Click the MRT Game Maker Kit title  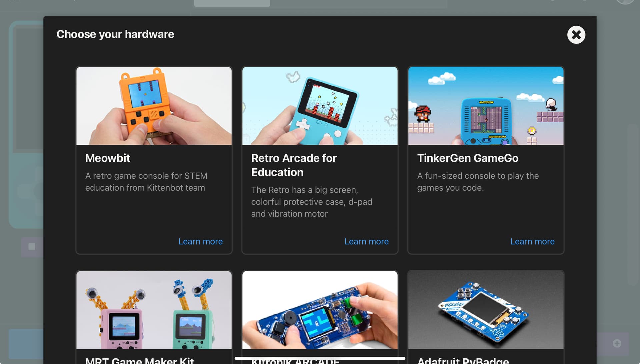point(139,360)
